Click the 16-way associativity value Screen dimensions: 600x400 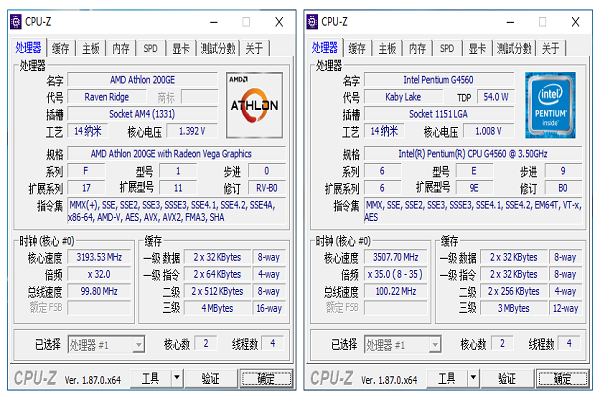(x=269, y=308)
